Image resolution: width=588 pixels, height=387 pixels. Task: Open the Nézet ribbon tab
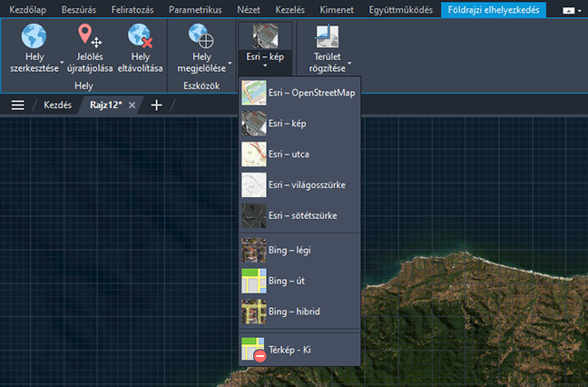[x=249, y=10]
